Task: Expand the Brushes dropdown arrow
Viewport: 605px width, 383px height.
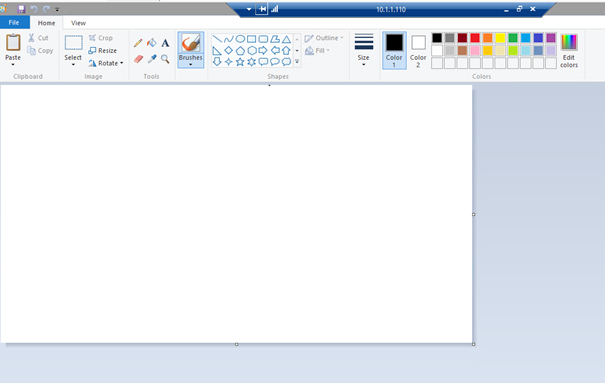Action: point(191,64)
